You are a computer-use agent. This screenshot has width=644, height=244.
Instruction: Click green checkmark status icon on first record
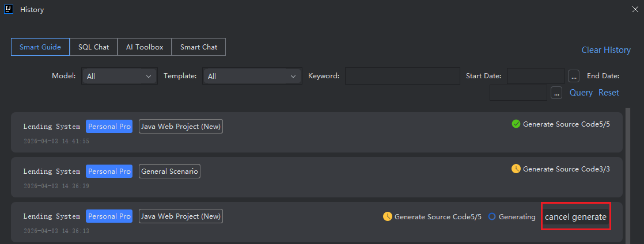516,124
